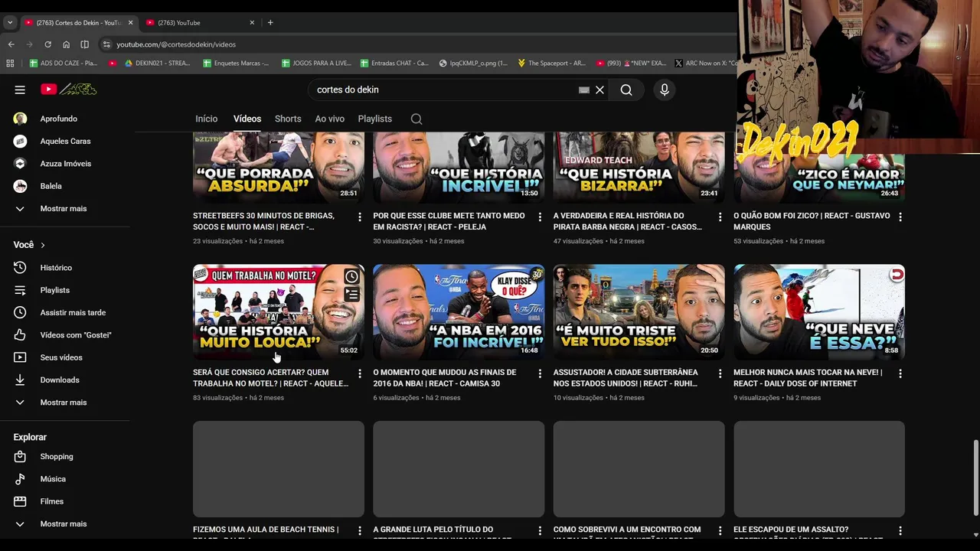Open Azuza Imóveis subscription channel

click(65, 164)
